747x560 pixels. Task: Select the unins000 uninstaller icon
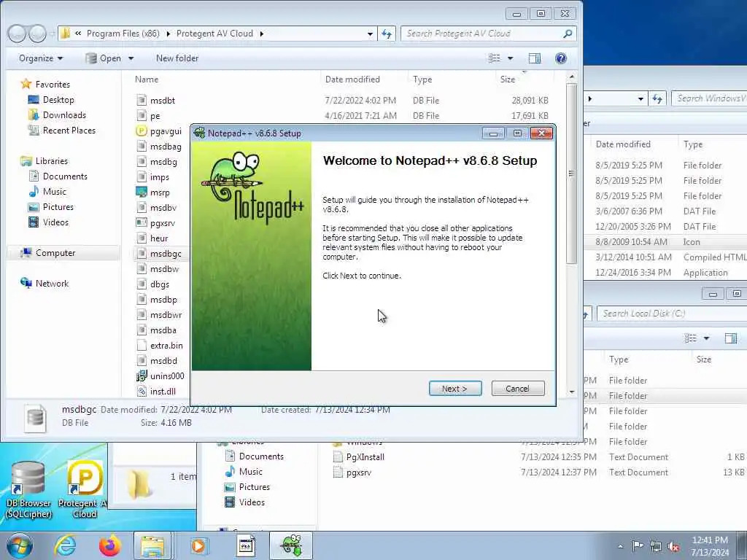(x=141, y=376)
